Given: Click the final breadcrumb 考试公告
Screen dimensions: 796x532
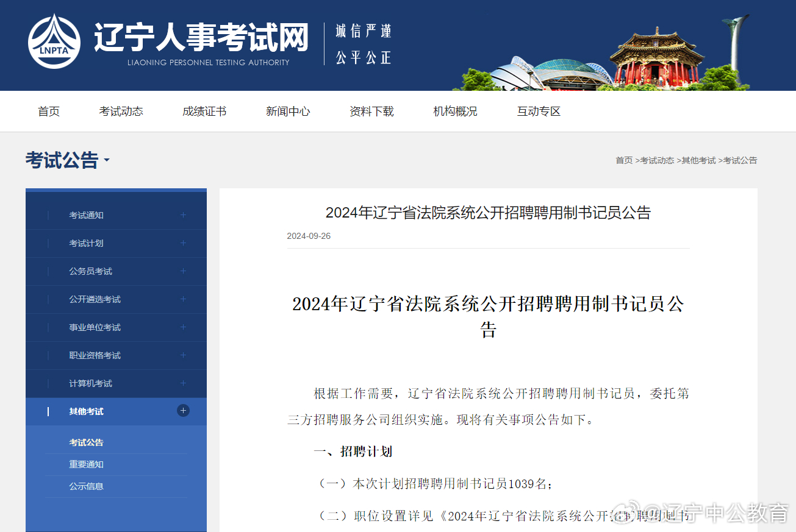Looking at the screenshot, I should point(740,160).
